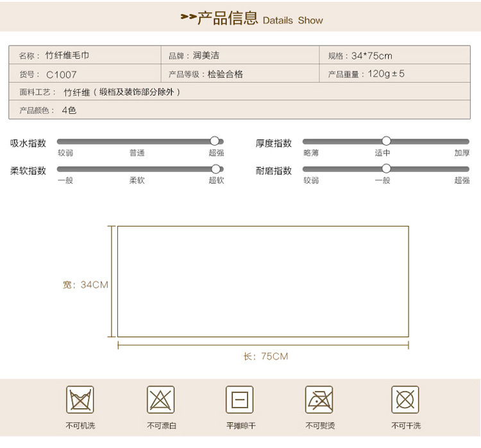This screenshot has width=481, height=448.
Task: Click the double arrow before 产品信息
Action: click(189, 17)
